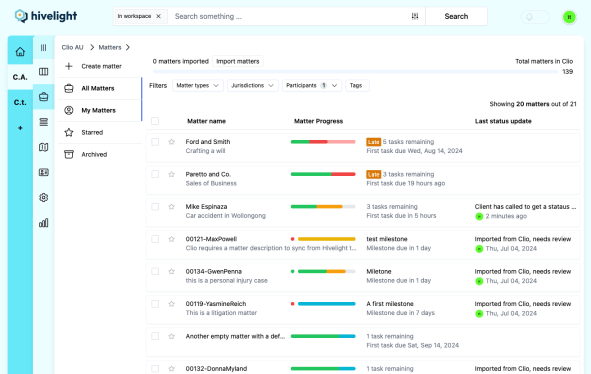This screenshot has height=374, width=591.
Task: Tick the 00119-YasmineReich checkbox
Action: [155, 304]
